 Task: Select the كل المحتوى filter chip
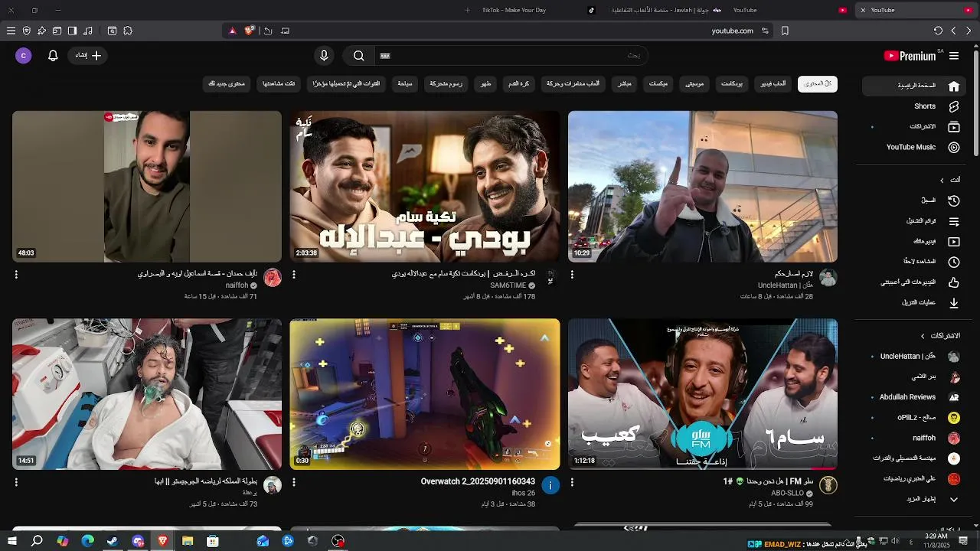[818, 83]
